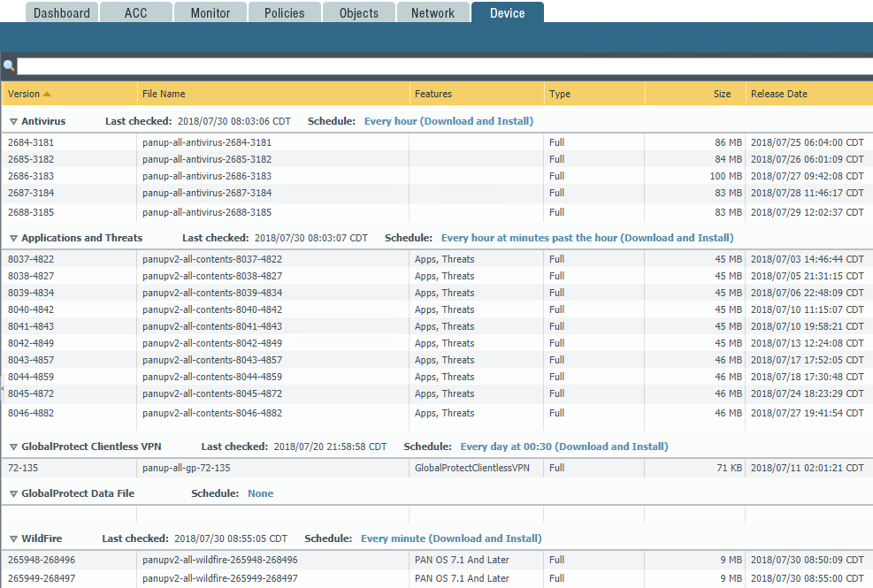Collapse the WildFire section
873x588 pixels.
point(12,538)
